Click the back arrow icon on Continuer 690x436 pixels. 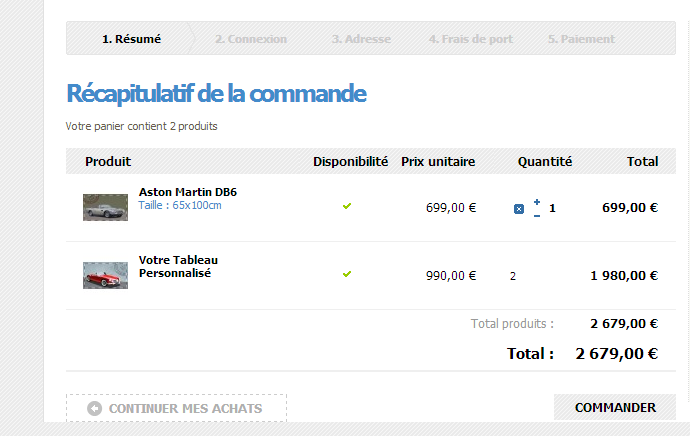click(x=94, y=408)
